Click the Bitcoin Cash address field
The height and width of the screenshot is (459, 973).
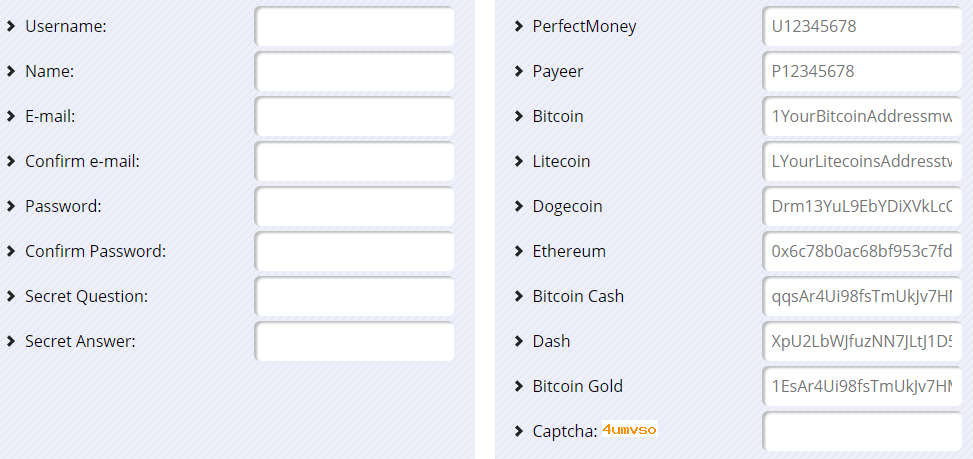pyautogui.click(x=863, y=296)
